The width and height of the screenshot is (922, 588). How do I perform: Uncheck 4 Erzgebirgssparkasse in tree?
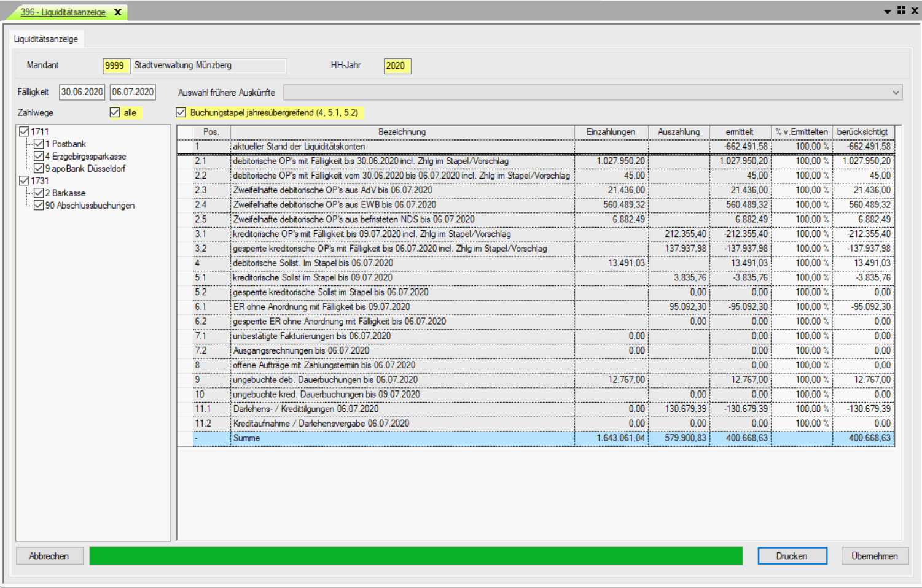point(39,156)
